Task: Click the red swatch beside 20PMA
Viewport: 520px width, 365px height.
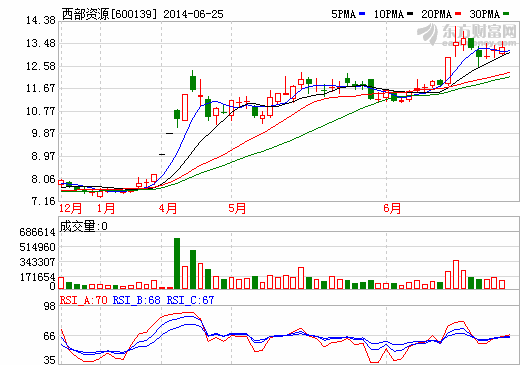Action: click(x=458, y=14)
